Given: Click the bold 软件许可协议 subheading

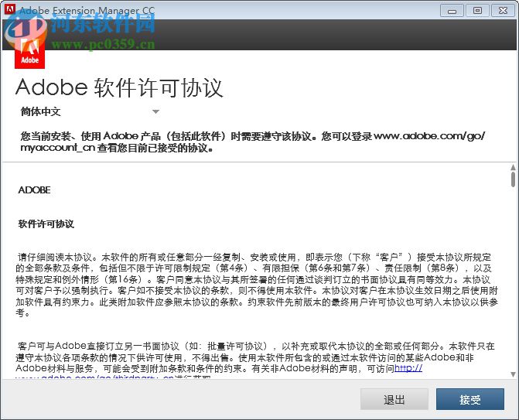Looking at the screenshot, I should click(46, 224).
